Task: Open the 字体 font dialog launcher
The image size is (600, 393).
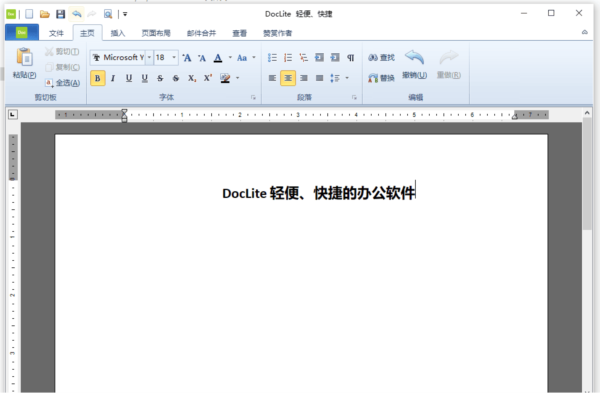Action: tap(253, 98)
